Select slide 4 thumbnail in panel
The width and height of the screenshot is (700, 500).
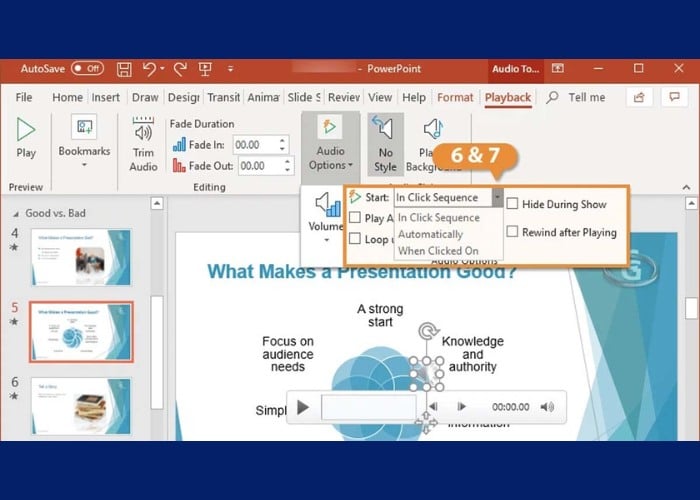pyautogui.click(x=80, y=256)
